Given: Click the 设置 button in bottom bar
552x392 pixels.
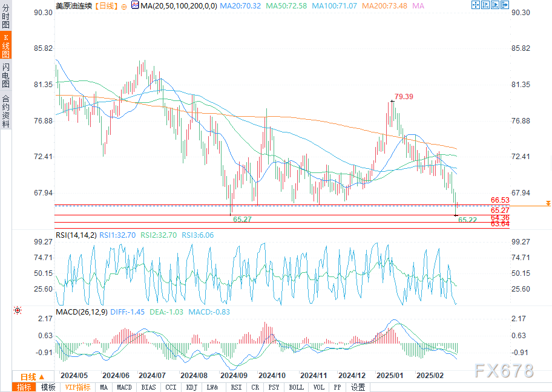Looking at the screenshot, I should click(358, 387).
